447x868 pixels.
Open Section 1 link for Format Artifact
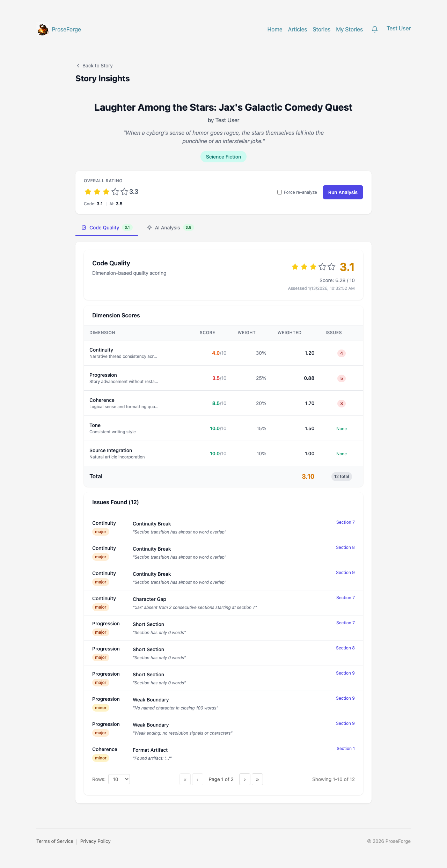[345, 749]
